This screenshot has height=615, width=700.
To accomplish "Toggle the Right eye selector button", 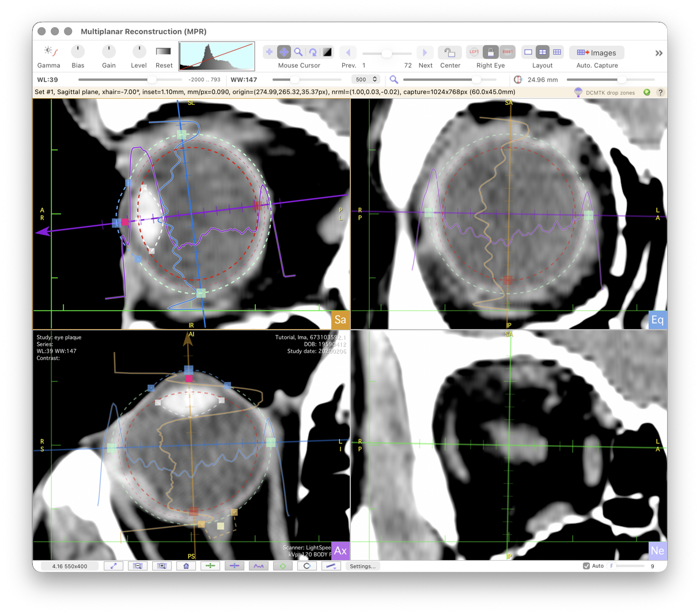I will click(x=507, y=52).
